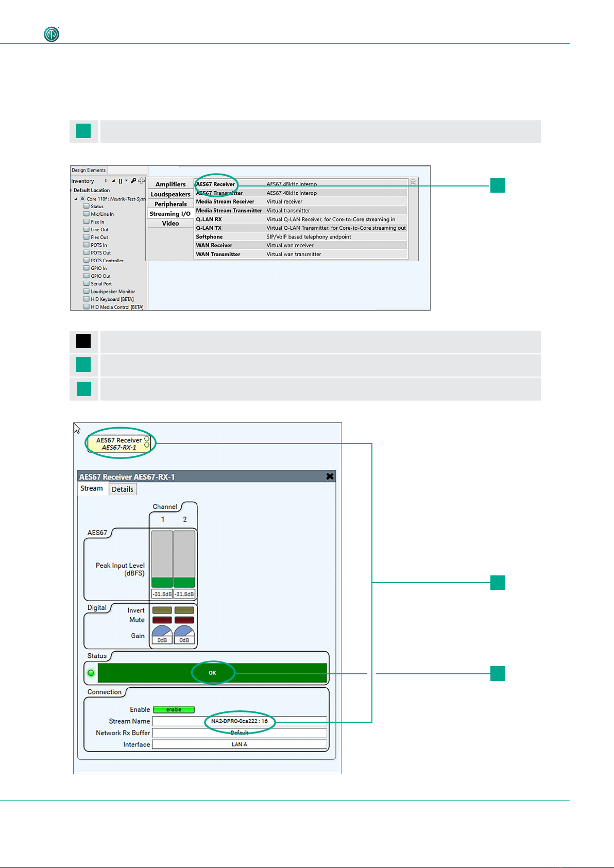Viewport: 614px width, 868px height.
Task: Click the top output pin on AES67 Receiver block
Action: tap(147, 439)
